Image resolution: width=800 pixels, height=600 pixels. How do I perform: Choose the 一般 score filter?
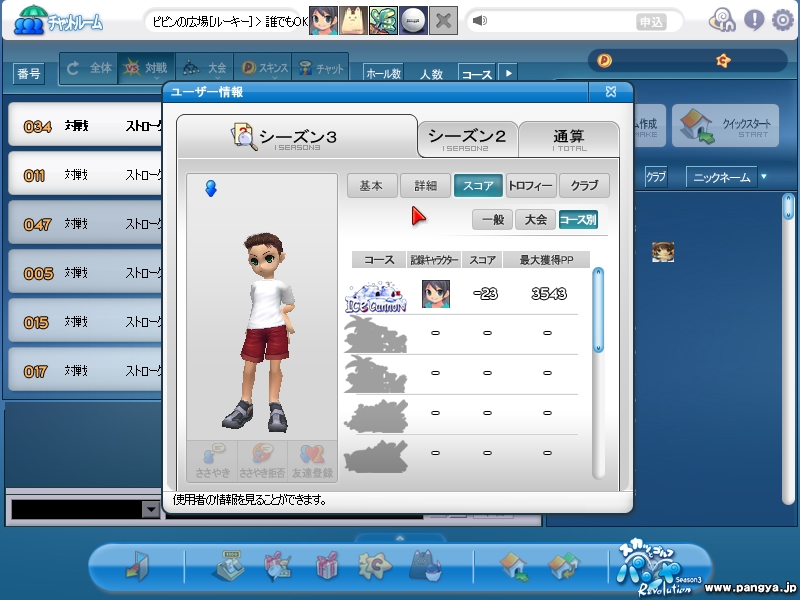point(492,220)
